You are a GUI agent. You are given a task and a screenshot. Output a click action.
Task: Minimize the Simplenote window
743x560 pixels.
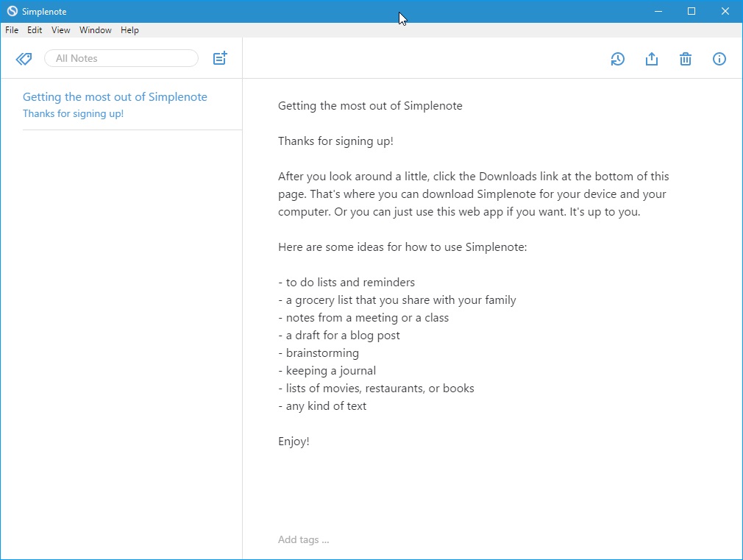(x=658, y=11)
